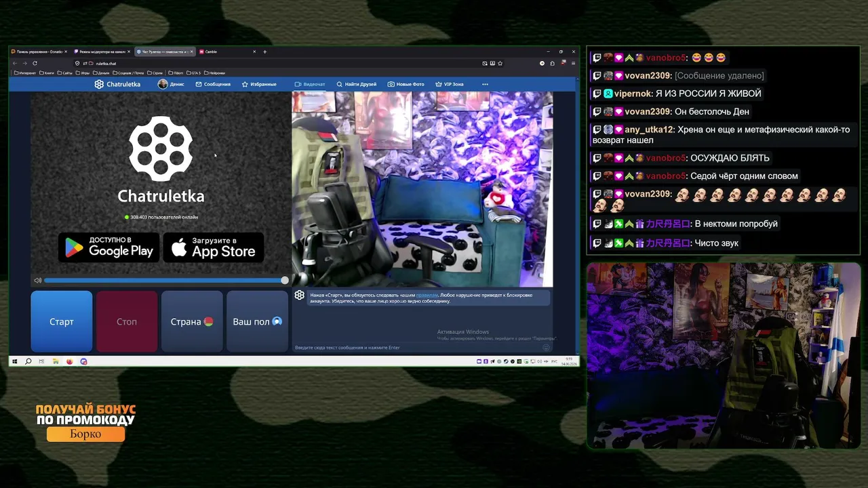The height and width of the screenshot is (488, 868).
Task: Open the Книги bookmarks folder
Action: 47,73
